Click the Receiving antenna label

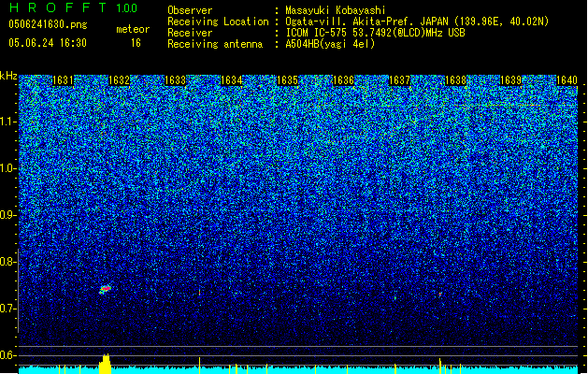[x=215, y=44]
